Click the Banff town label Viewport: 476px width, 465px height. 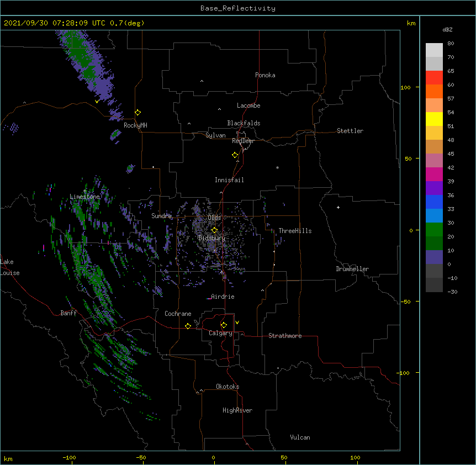[68, 313]
